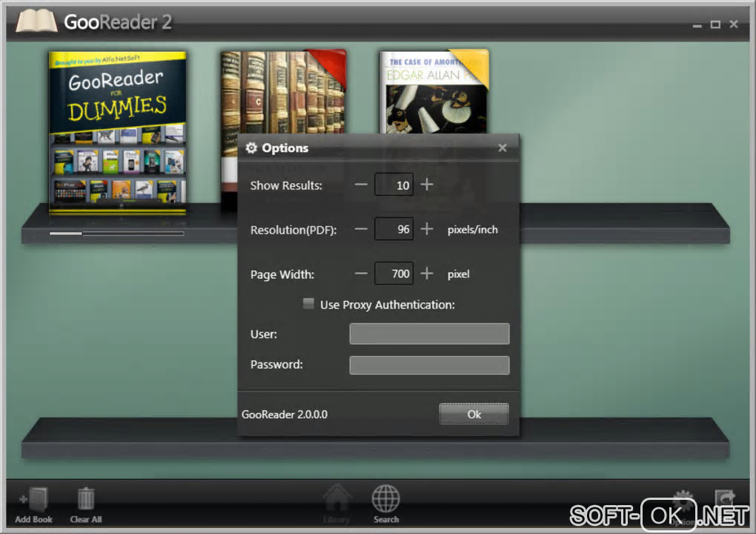Open the Library home icon
Image resolution: width=756 pixels, height=534 pixels.
[336, 498]
